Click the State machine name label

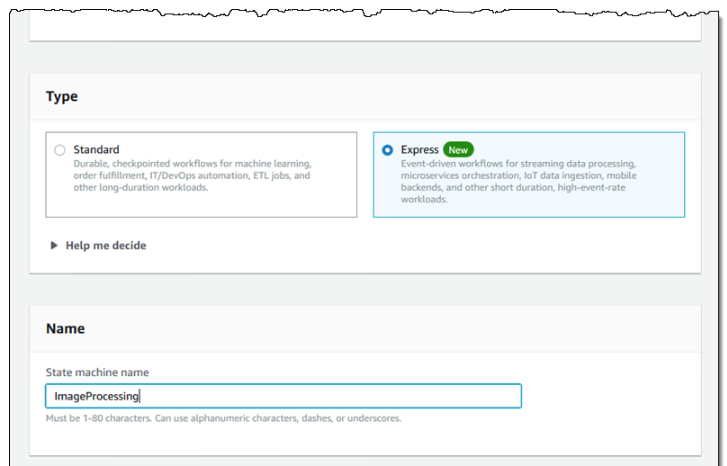pos(97,372)
